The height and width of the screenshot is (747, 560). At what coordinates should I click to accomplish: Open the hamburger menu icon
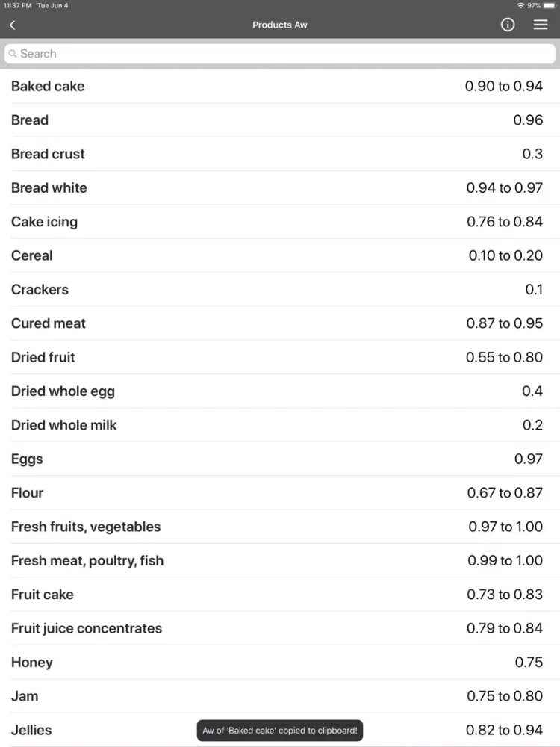click(x=541, y=25)
